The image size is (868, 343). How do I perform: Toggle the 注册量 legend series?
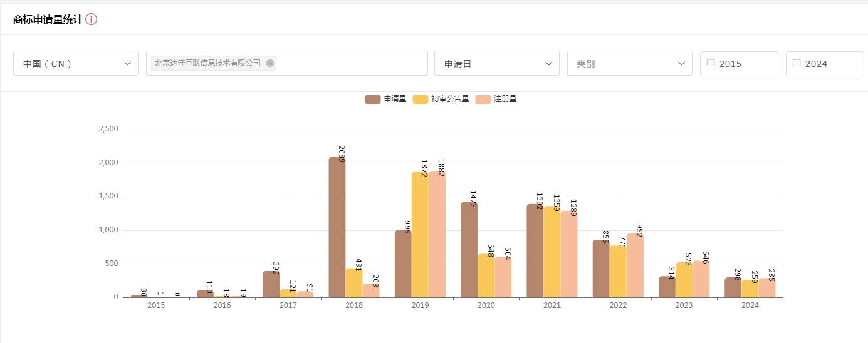point(496,99)
